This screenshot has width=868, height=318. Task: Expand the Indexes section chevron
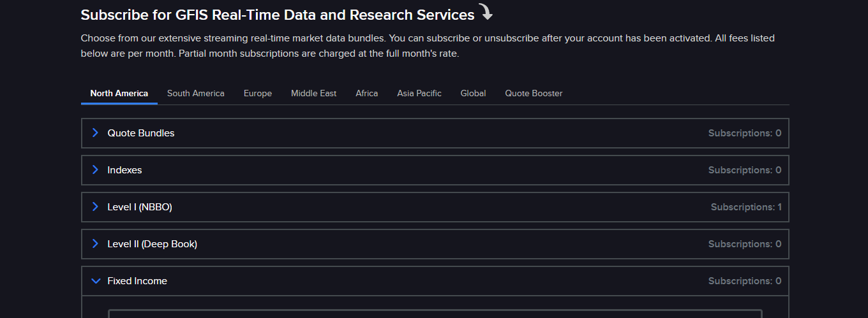pyautogui.click(x=96, y=170)
